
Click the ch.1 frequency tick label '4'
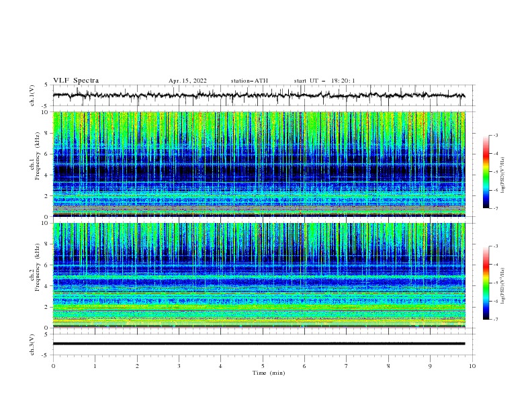46,175
